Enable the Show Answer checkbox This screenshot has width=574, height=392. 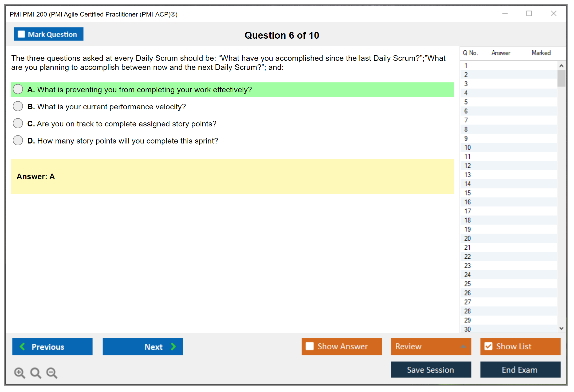(310, 346)
